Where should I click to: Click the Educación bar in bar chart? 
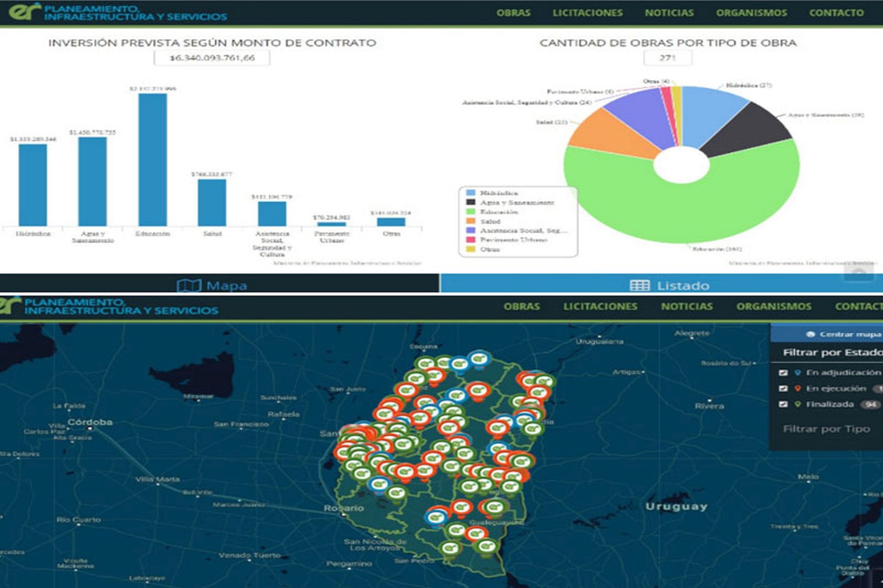pyautogui.click(x=153, y=159)
